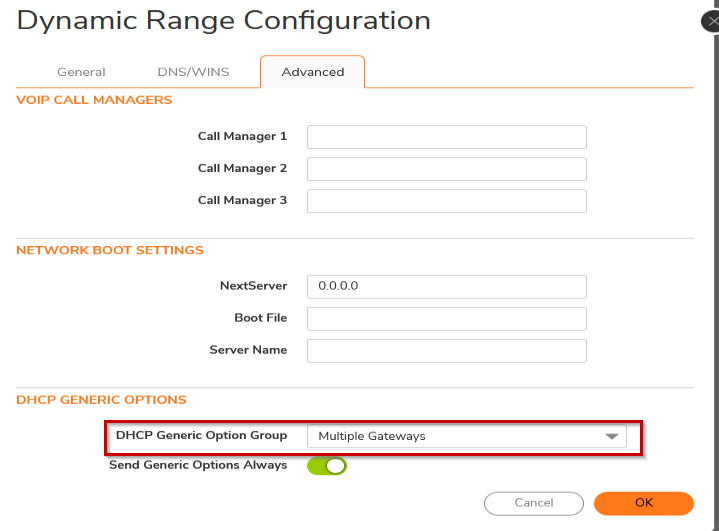Click the NextServer label text
Screen dimensions: 719x531
[253, 286]
